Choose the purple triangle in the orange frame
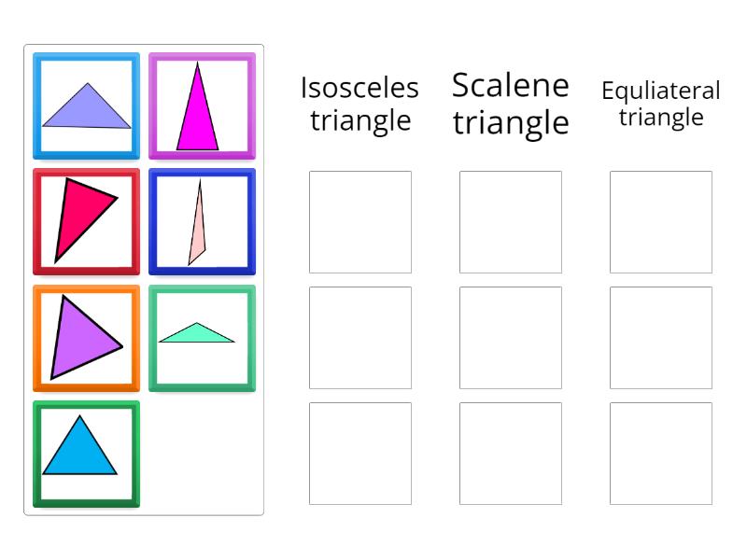 86,338
